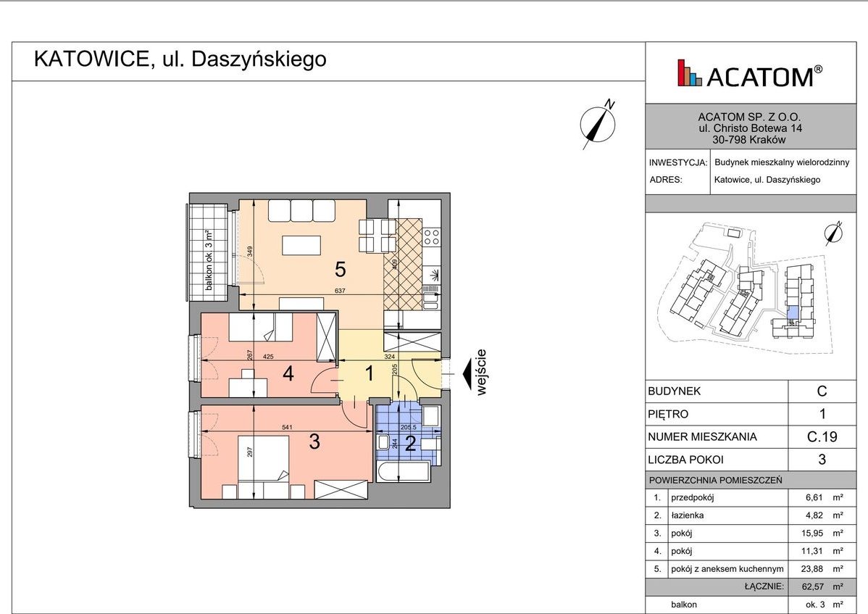Click the small compass on the site map
The width and height of the screenshot is (868, 614).
tap(836, 232)
